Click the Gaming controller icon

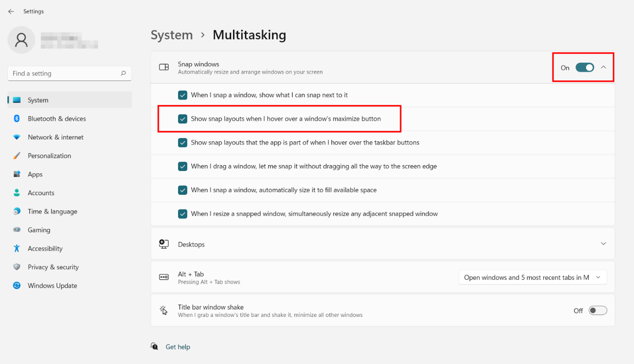(17, 230)
